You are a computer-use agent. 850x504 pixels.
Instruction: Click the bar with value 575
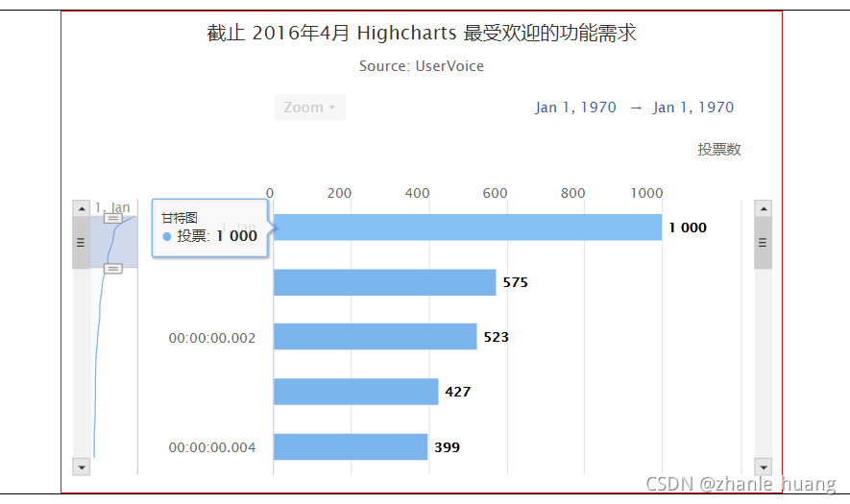pos(385,282)
